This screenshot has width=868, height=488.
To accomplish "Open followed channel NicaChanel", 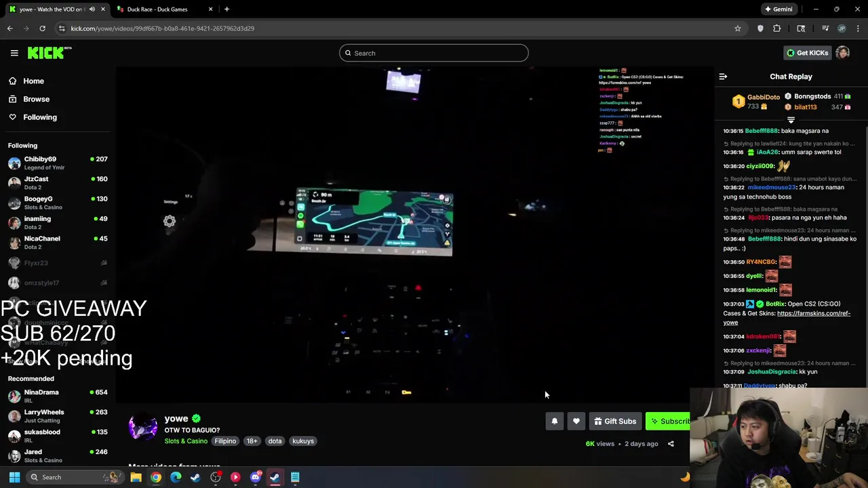I will point(58,243).
